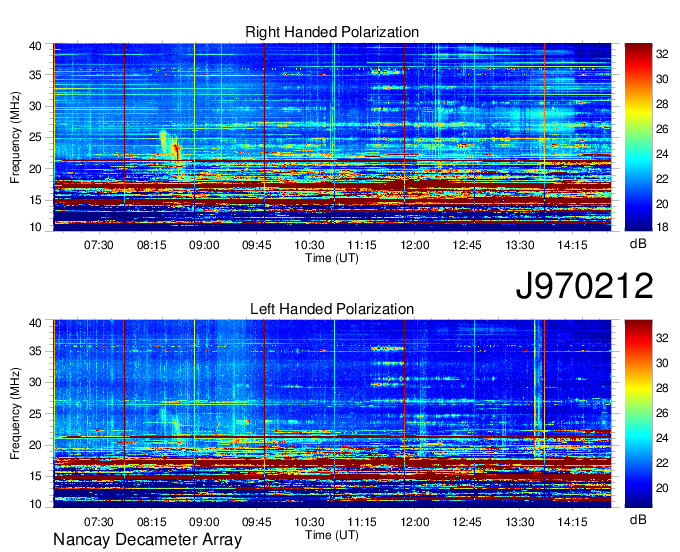680x552 pixels.
Task: Click 10 MHz tick on left-handed plot
Action: (x=35, y=504)
